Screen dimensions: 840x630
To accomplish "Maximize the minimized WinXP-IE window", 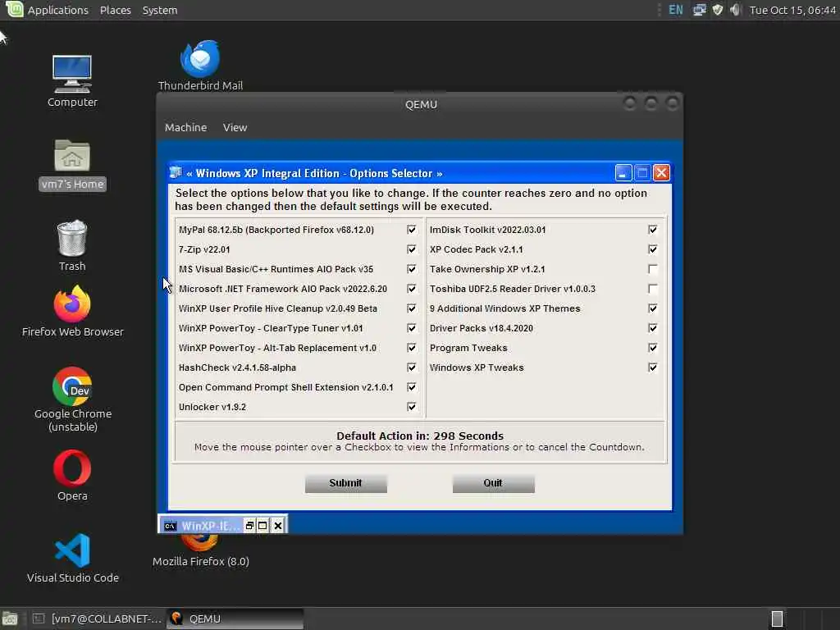I will tap(262, 526).
